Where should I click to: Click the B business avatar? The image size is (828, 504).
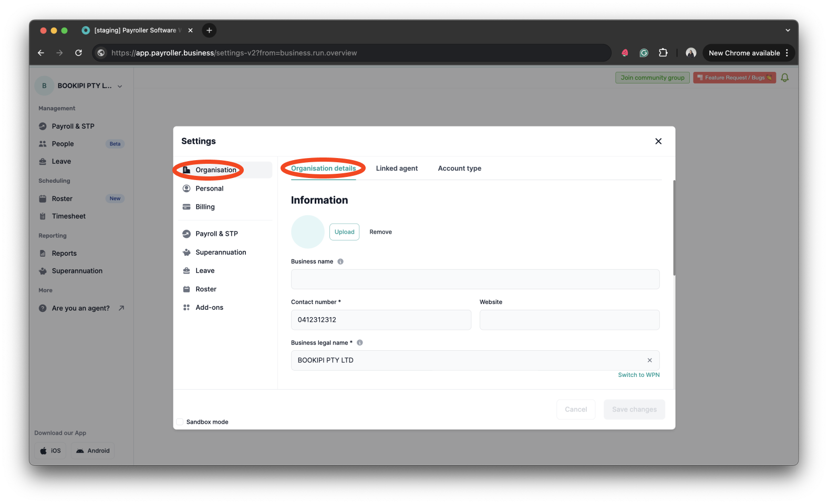[44, 86]
